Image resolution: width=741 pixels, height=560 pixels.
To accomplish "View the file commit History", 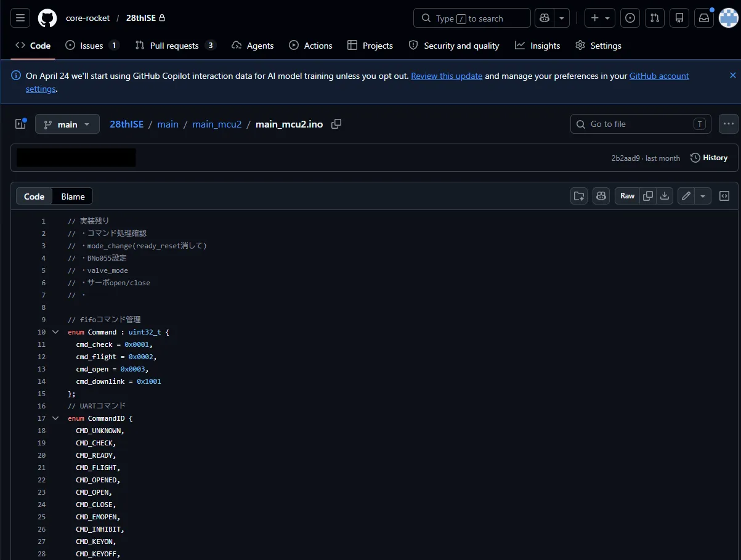I will (709, 158).
